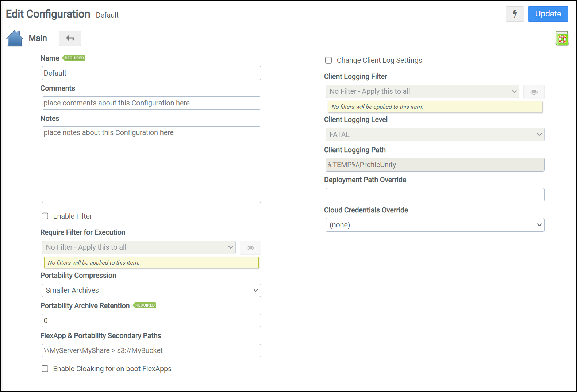Click the back arrow button

tap(70, 38)
